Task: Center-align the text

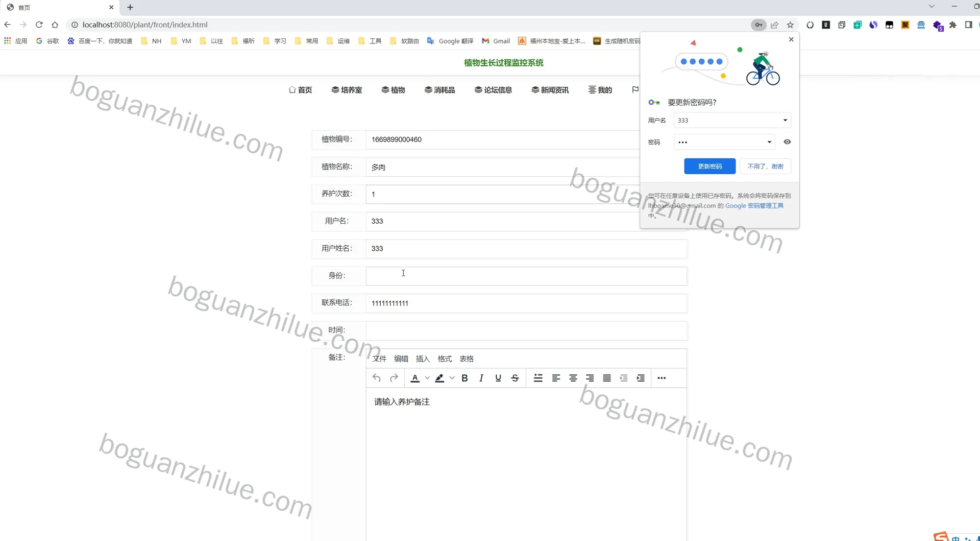Action: (573, 378)
